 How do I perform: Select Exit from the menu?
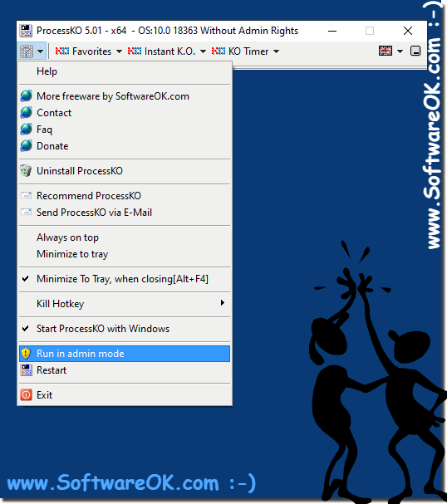(x=125, y=395)
